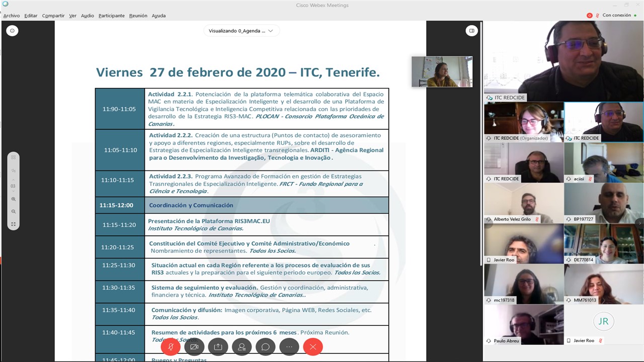Click the muted mic icon beside Alberto Velez Grilo

coord(537,219)
